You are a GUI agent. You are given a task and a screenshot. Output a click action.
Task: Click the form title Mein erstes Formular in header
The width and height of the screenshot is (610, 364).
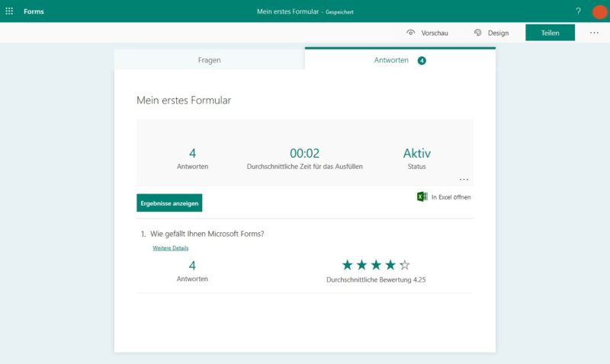pyautogui.click(x=288, y=11)
